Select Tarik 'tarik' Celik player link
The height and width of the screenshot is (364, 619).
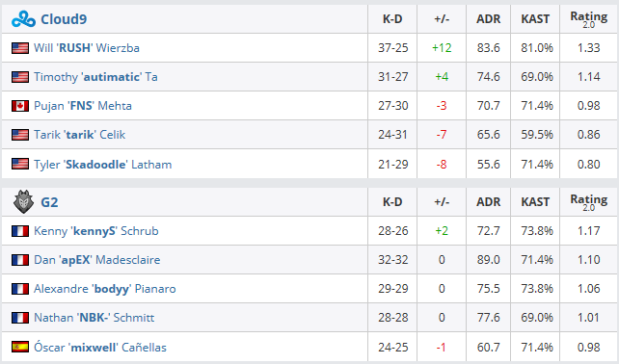[79, 135]
